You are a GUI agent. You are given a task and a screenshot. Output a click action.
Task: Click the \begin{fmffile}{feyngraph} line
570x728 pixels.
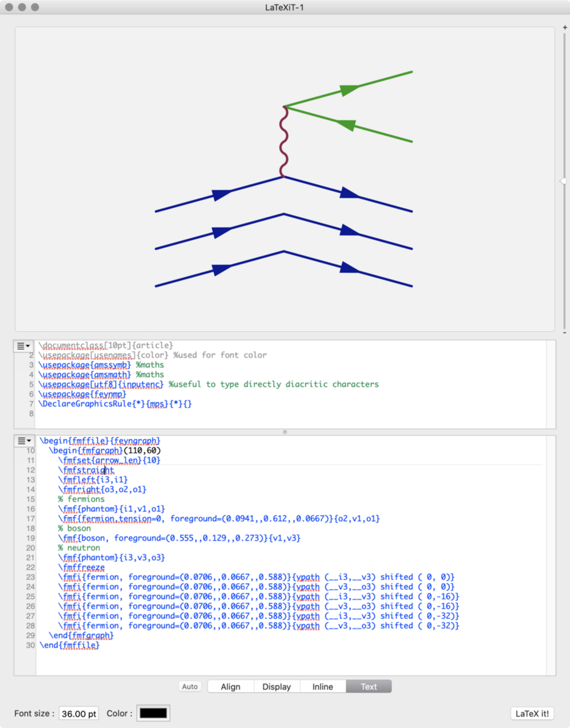pos(100,441)
